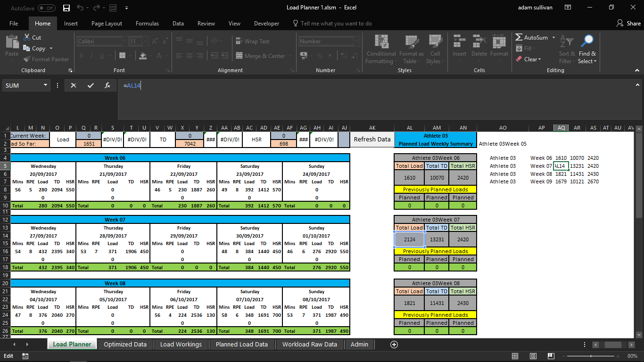644x362 pixels.
Task: Toggle the AutoSave switch
Action: [46, 8]
